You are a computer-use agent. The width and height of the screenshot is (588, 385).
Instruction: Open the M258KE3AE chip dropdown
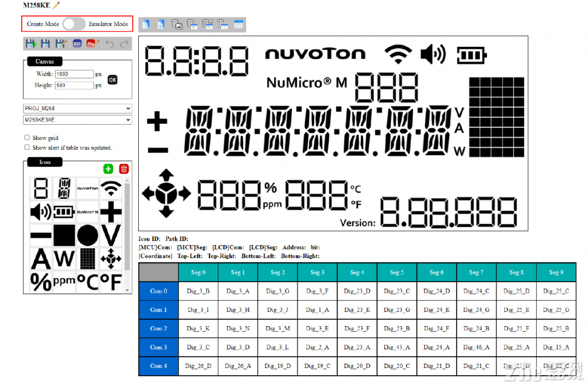[x=78, y=120]
